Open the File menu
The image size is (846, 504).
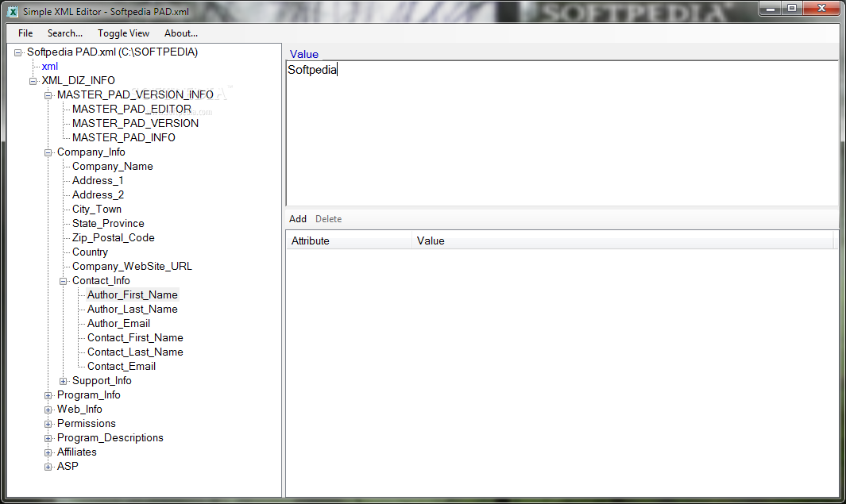(x=25, y=33)
